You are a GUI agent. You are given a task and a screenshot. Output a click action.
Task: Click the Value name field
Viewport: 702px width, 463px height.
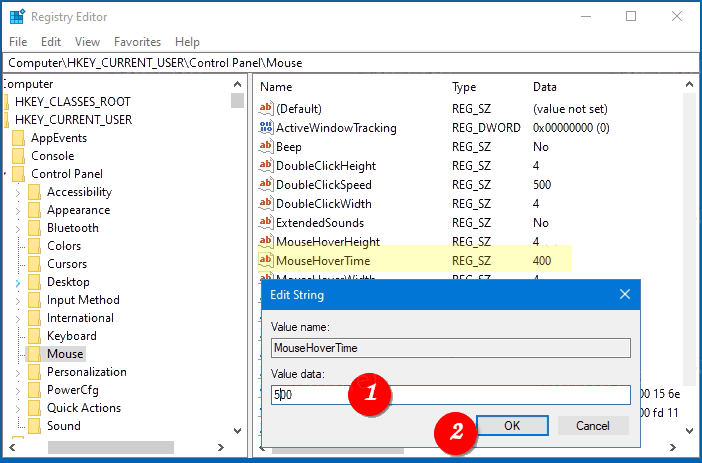point(450,348)
